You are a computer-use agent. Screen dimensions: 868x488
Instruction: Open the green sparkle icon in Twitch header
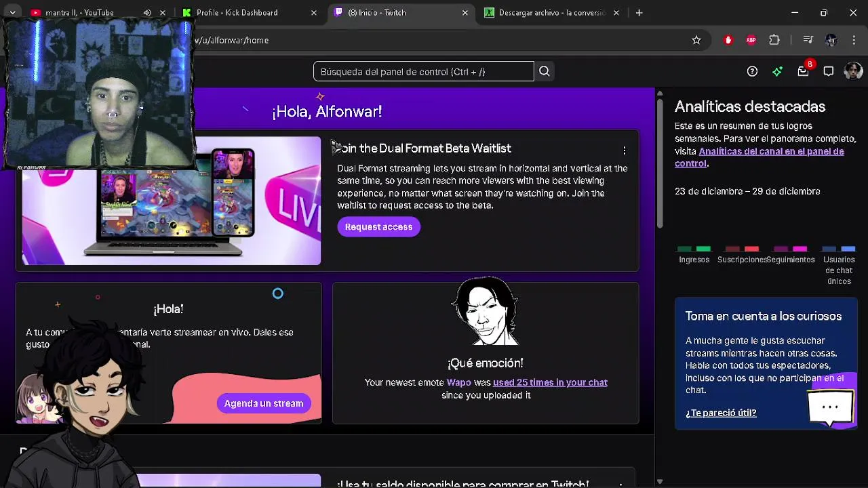coord(778,71)
